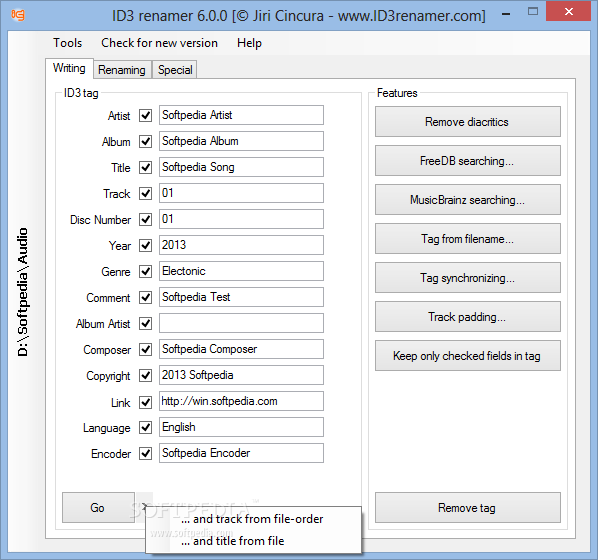Click the Remove diacritics button
598x560 pixels.
coord(468,122)
